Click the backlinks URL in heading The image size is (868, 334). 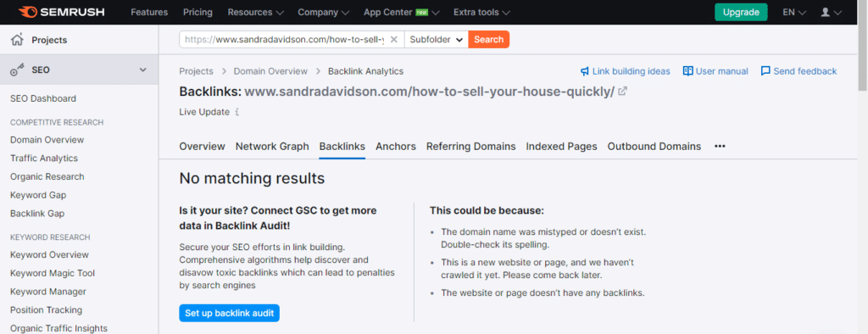pos(430,92)
